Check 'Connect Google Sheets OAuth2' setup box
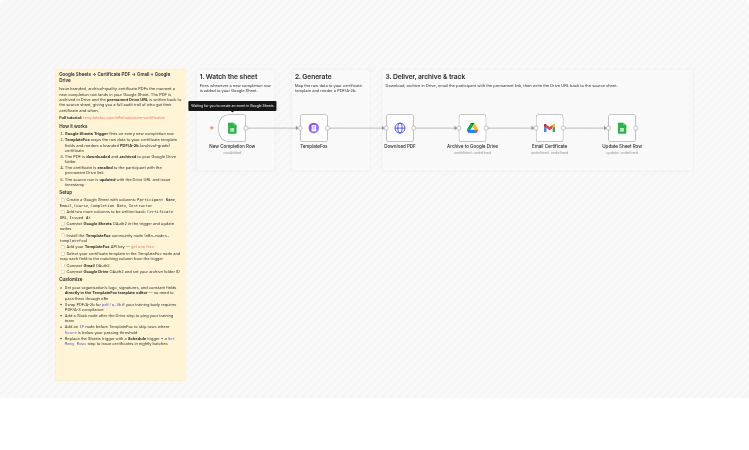749x450 pixels. pyautogui.click(x=63, y=224)
